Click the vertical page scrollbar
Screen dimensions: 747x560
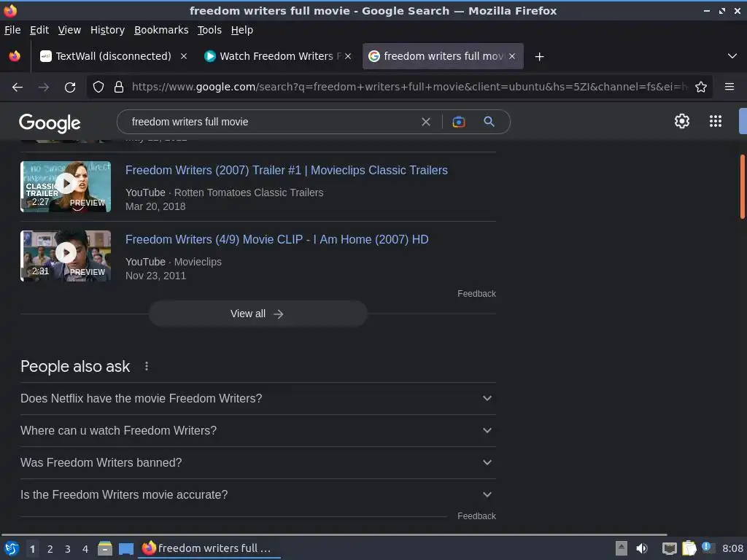[742, 187]
